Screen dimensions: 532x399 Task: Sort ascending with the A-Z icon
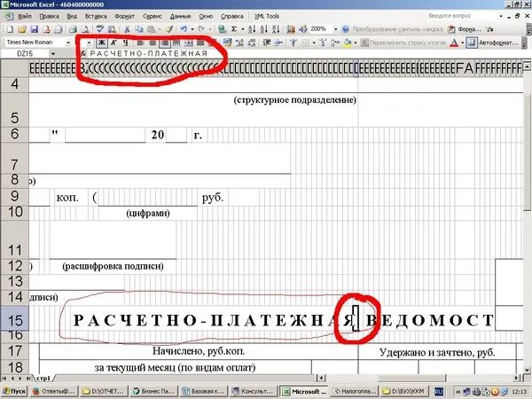(252, 29)
